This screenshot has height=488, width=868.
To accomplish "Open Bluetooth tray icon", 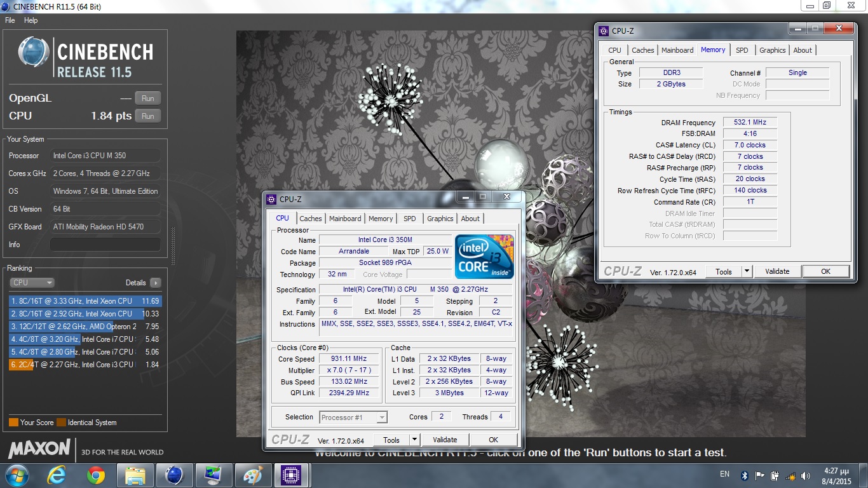I will click(745, 475).
